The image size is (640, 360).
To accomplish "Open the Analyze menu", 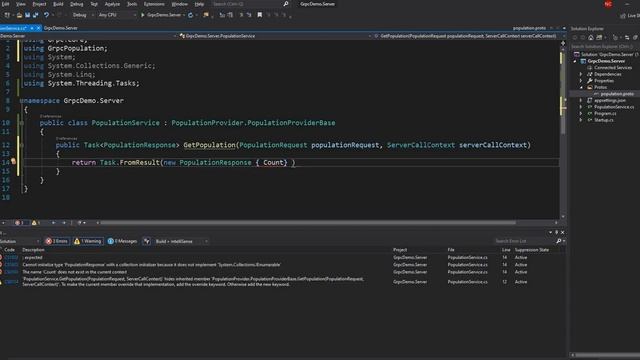I will (x=112, y=4).
